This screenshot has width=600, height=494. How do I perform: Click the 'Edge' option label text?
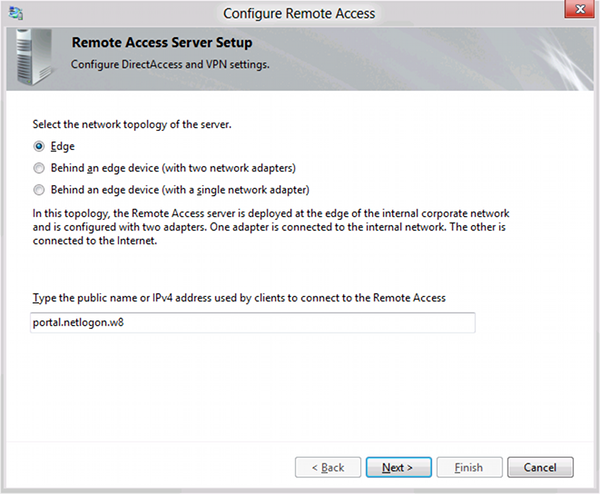coord(63,147)
